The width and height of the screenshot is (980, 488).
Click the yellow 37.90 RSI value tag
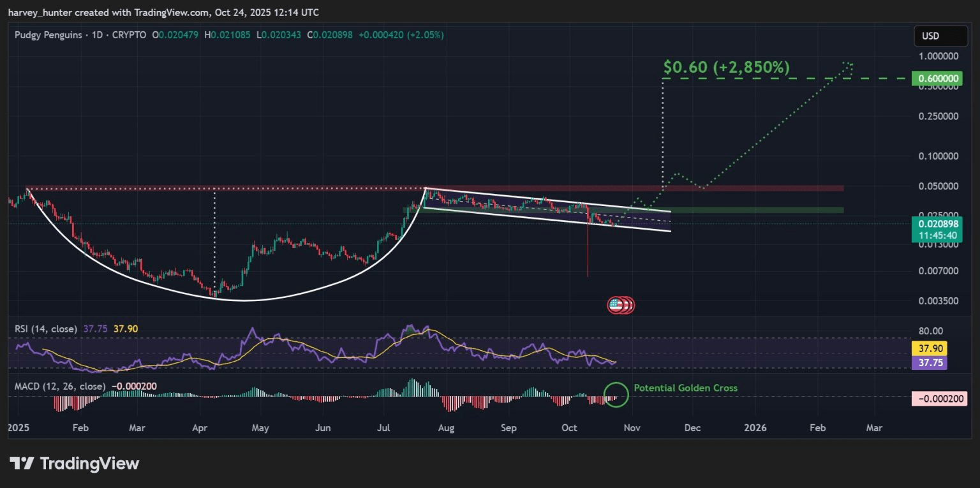click(x=929, y=349)
